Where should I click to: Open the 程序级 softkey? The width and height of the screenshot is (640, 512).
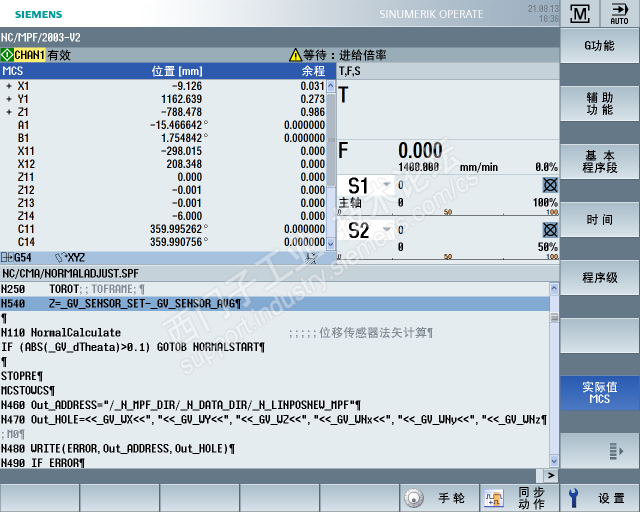[x=600, y=278]
